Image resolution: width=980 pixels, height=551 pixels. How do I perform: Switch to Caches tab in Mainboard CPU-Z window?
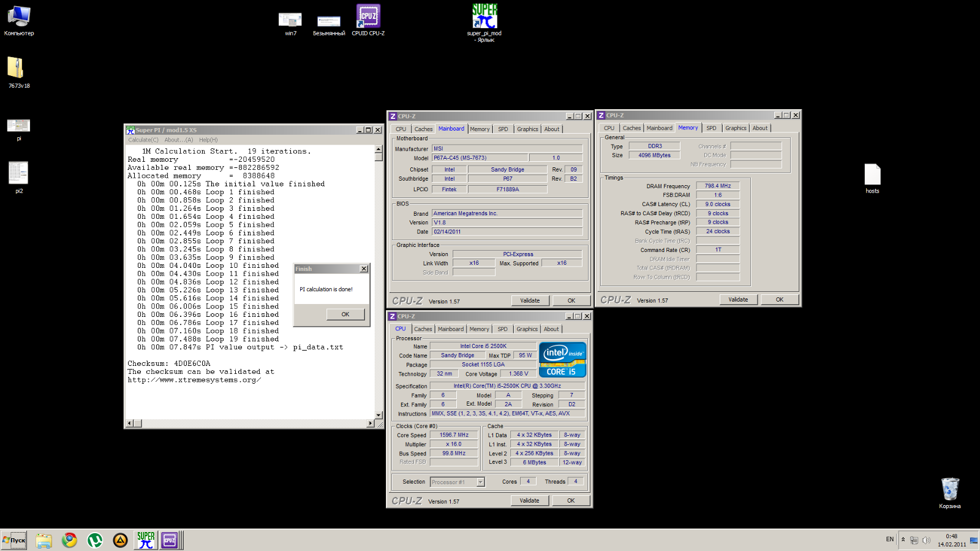coord(423,129)
